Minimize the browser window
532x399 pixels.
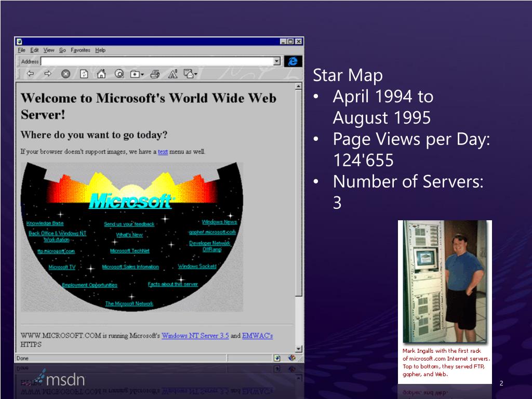coord(283,42)
